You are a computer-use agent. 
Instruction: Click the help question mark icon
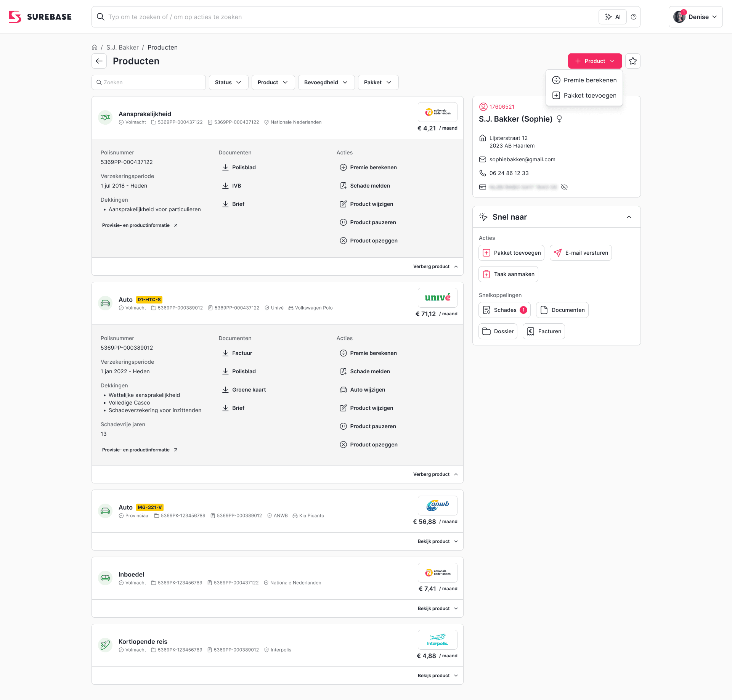[634, 17]
